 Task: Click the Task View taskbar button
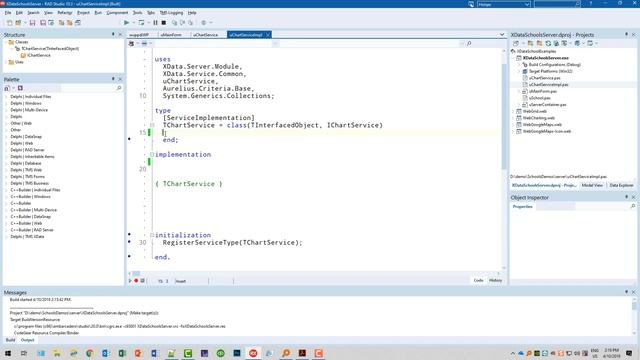(24, 353)
